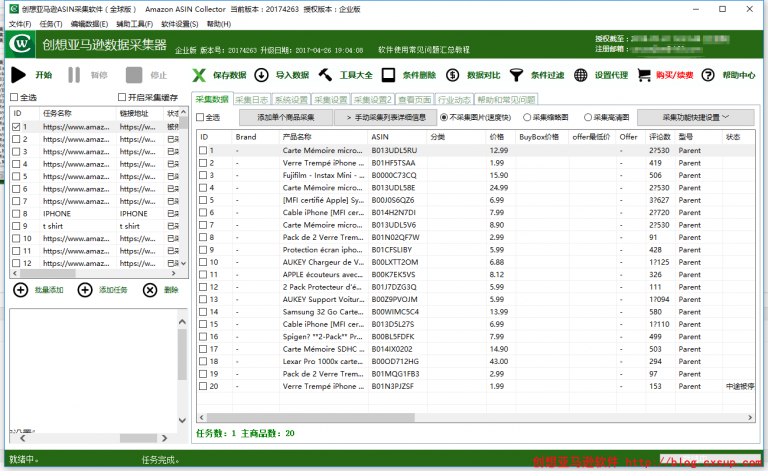Click the data table horizontal scrollbar thumb

pos(311,418)
